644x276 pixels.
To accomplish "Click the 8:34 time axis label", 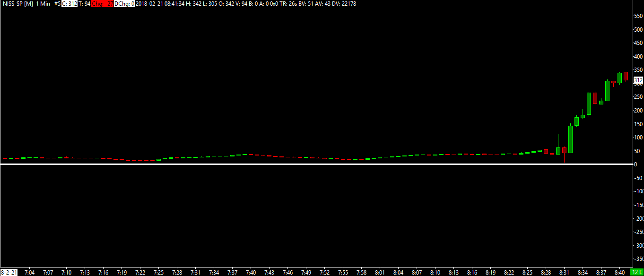I will (583, 272).
